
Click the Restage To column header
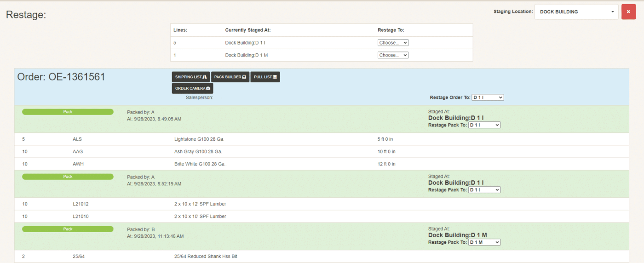[391, 30]
